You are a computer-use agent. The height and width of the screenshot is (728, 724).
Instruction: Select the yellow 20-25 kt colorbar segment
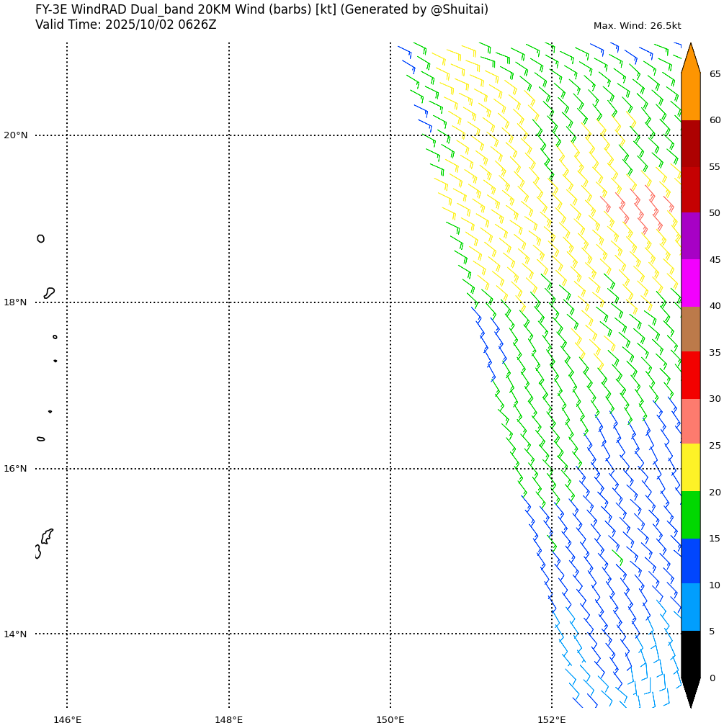click(x=690, y=467)
